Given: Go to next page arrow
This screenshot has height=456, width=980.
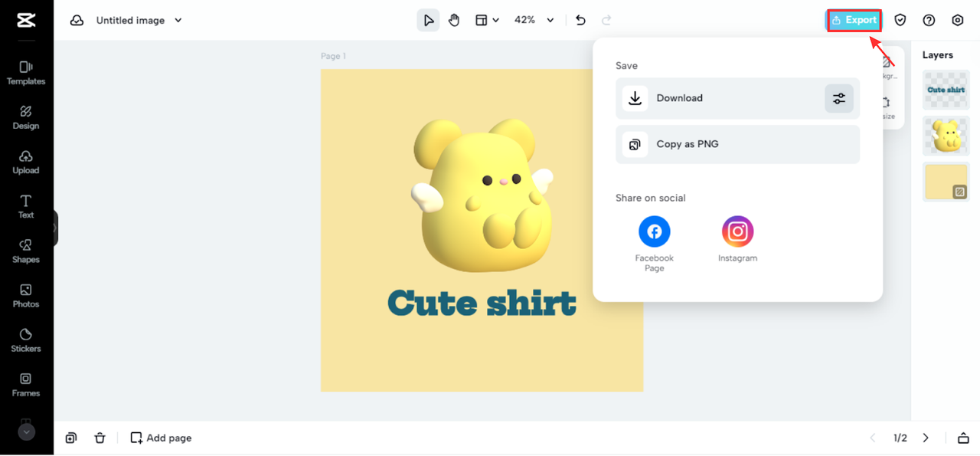Looking at the screenshot, I should 926,438.
